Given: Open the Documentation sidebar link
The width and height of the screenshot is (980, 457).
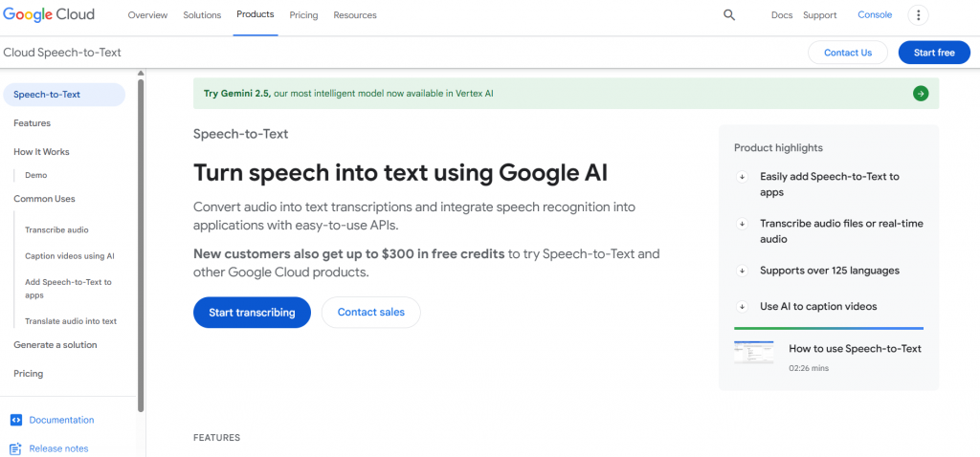Looking at the screenshot, I should pos(61,420).
